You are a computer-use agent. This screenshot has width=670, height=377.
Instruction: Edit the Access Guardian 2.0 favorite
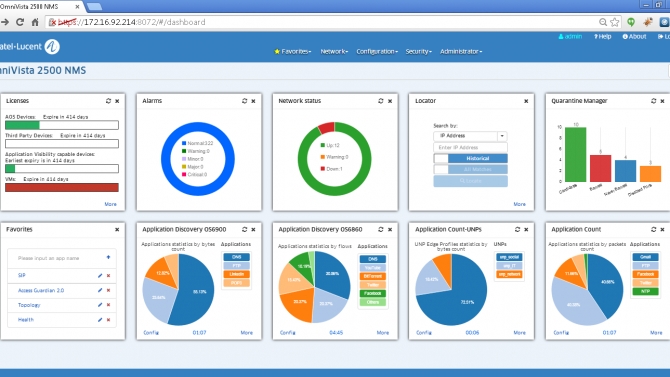pyautogui.click(x=100, y=290)
